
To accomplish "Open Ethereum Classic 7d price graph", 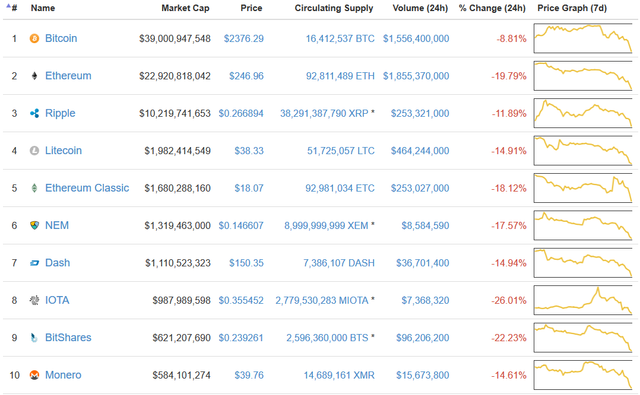I will (x=583, y=188).
